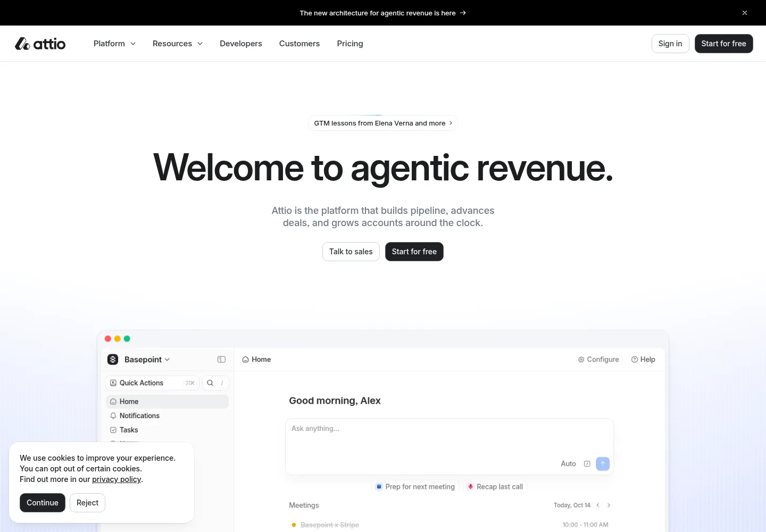Dismiss the top announcement banner
This screenshot has width=766, height=532.
[x=745, y=13]
